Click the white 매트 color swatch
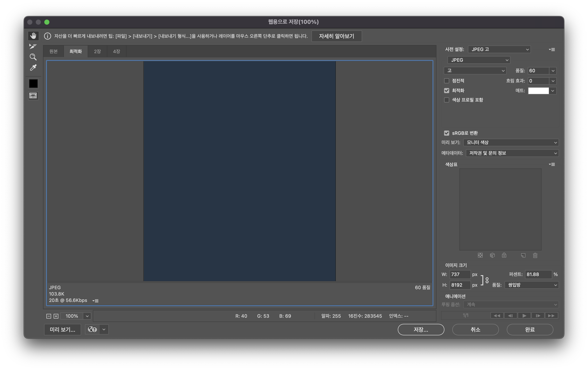 coord(538,91)
